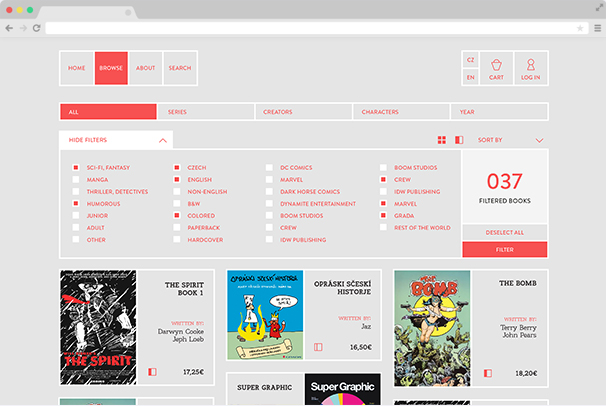
Task: Switch language to CZ
Action: tap(470, 59)
